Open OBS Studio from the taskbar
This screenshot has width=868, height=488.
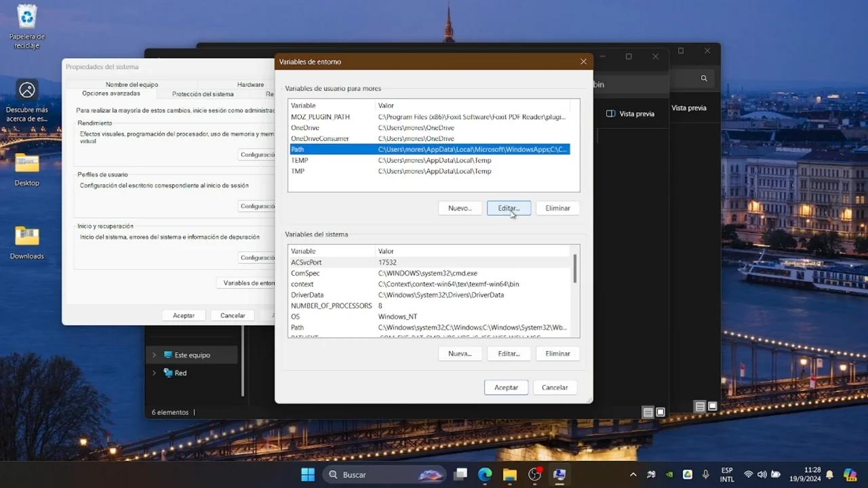(534, 474)
